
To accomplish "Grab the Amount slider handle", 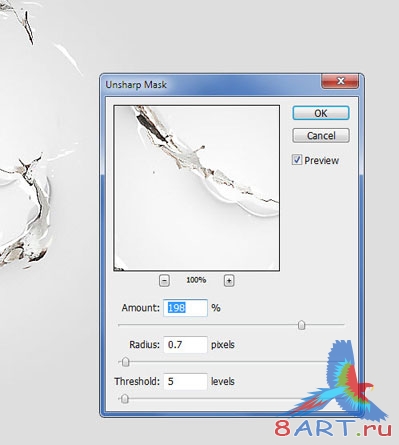I will click(301, 325).
